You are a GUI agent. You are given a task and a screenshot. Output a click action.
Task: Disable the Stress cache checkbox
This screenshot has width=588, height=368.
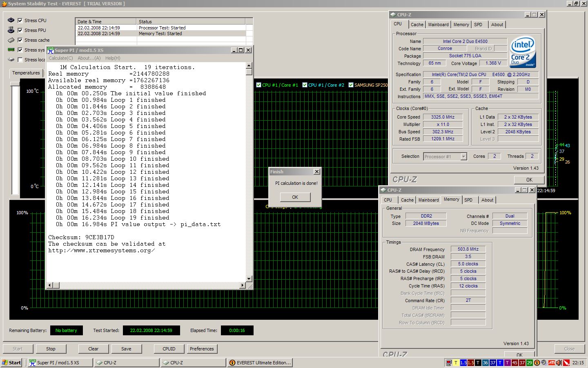click(x=20, y=40)
